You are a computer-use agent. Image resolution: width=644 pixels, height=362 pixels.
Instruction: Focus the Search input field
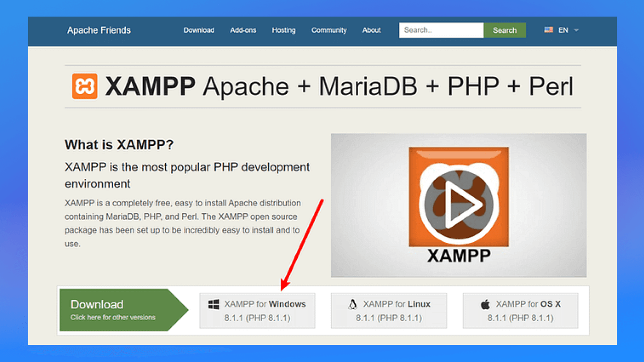pos(441,30)
